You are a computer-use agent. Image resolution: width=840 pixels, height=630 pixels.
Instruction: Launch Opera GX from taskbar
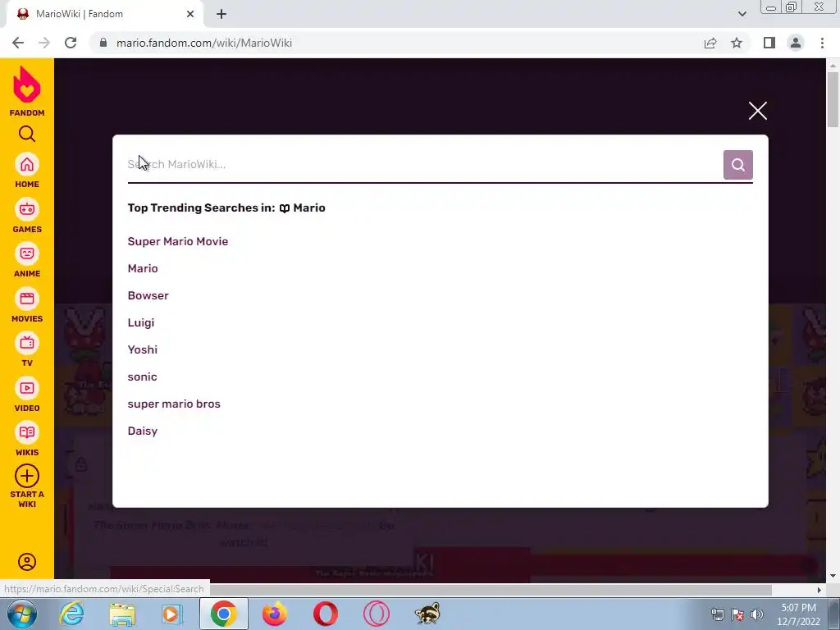click(x=376, y=614)
